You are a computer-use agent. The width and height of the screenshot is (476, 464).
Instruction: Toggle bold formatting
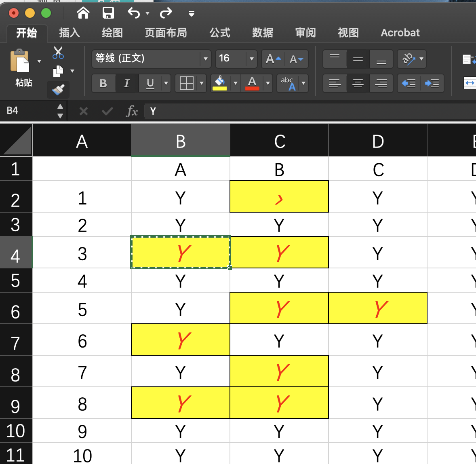[103, 83]
